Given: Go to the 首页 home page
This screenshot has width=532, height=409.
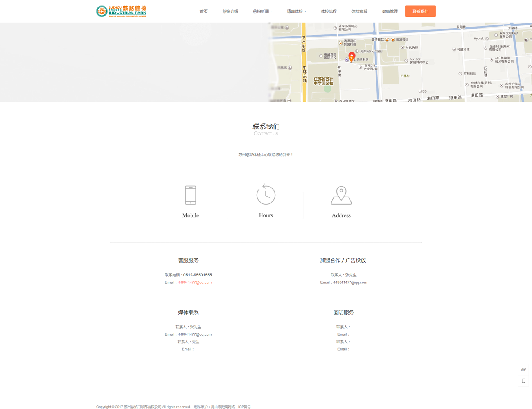Looking at the screenshot, I should click(204, 11).
